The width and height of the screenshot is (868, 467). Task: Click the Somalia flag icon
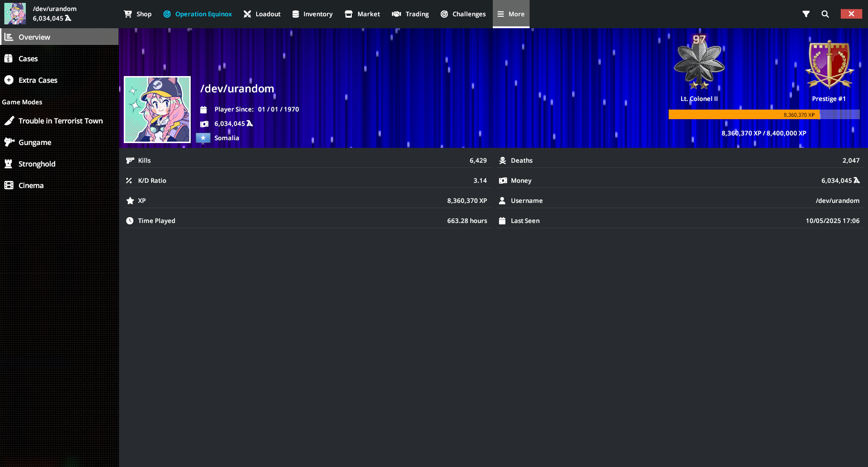click(x=203, y=138)
